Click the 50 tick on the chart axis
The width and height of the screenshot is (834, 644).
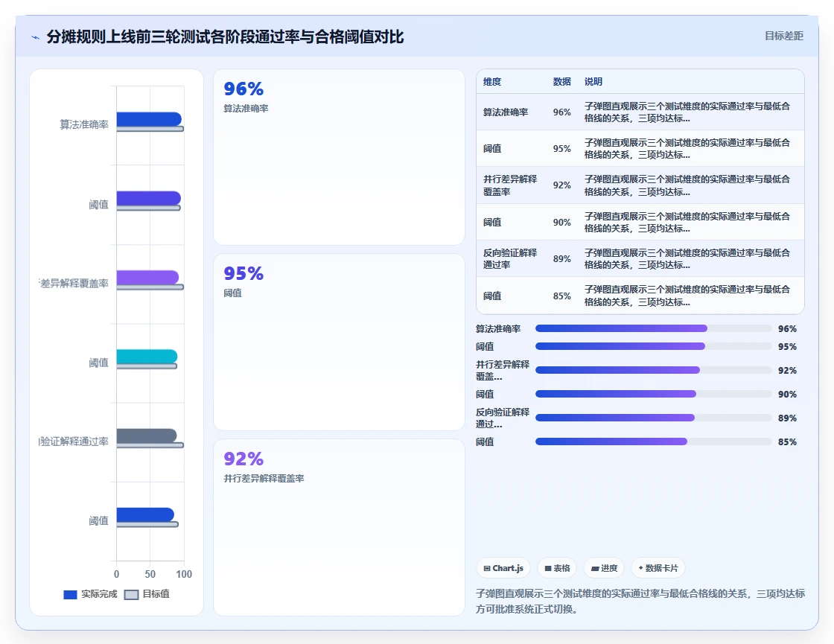click(150, 574)
